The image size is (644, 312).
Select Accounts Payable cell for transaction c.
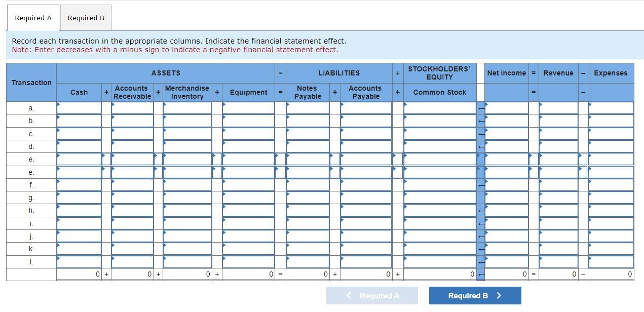[x=366, y=134]
